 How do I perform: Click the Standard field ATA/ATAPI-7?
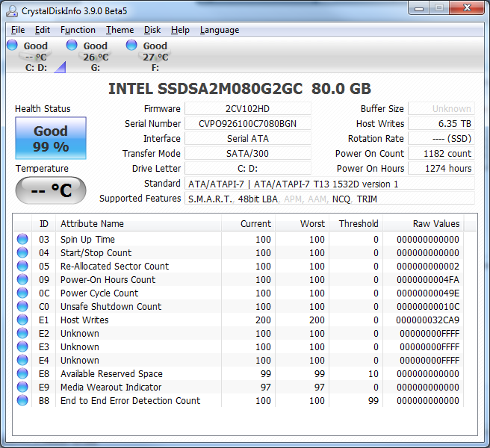(x=329, y=184)
